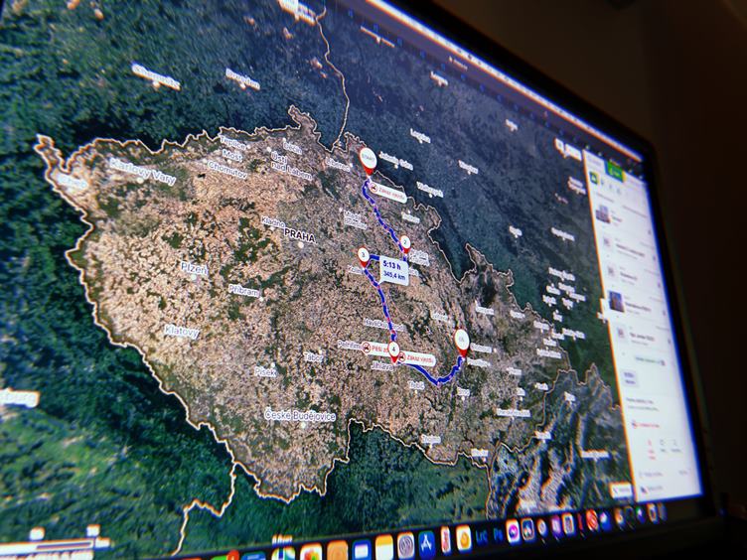Select the green route planner tab
Viewport: 747px width, 560px height.
(x=615, y=171)
